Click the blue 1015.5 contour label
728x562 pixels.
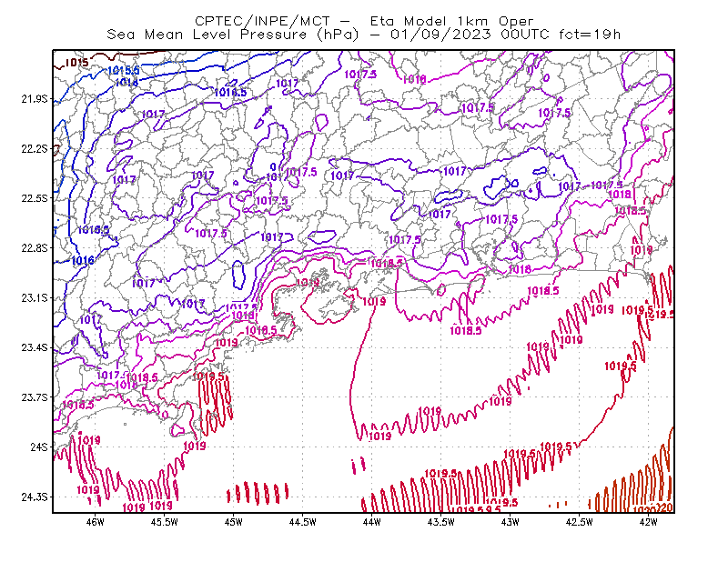coord(124,71)
